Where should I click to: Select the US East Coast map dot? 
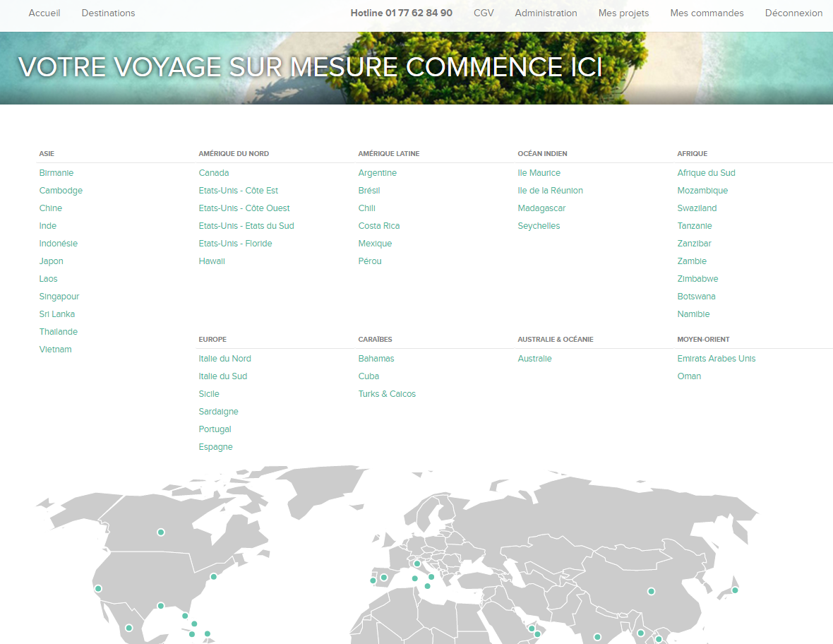[x=214, y=576]
